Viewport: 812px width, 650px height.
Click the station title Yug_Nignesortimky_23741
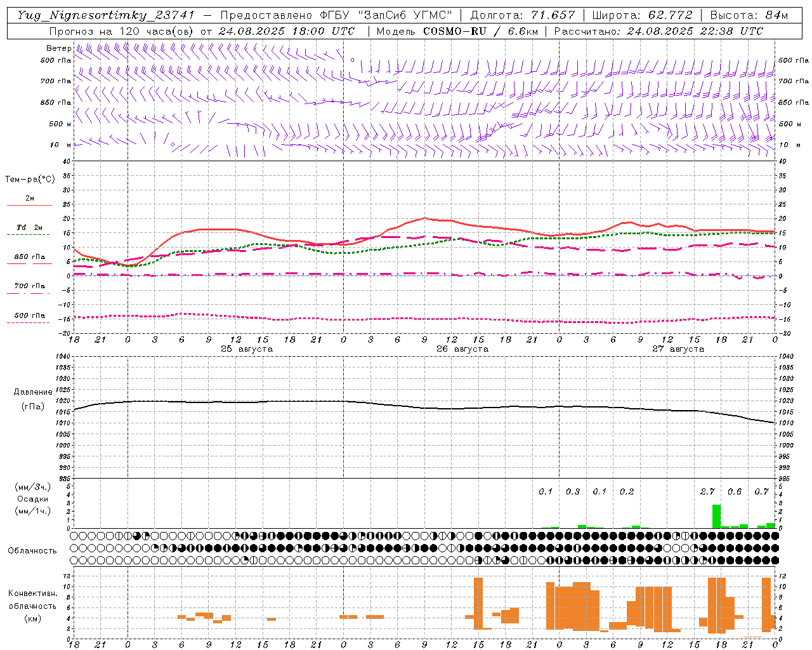pyautogui.click(x=105, y=15)
